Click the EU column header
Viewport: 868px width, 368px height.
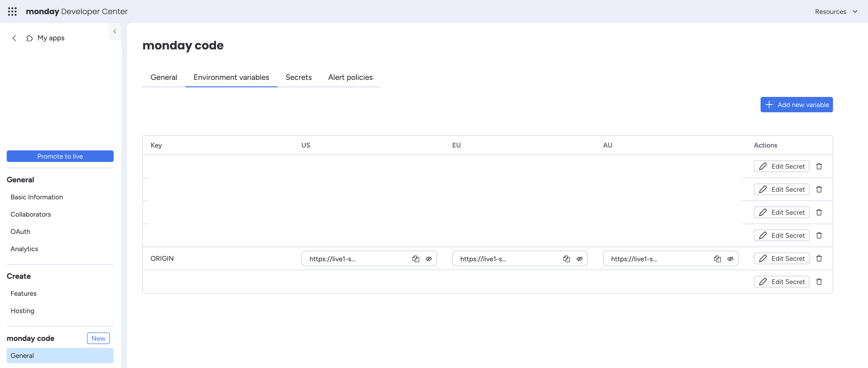coord(457,145)
